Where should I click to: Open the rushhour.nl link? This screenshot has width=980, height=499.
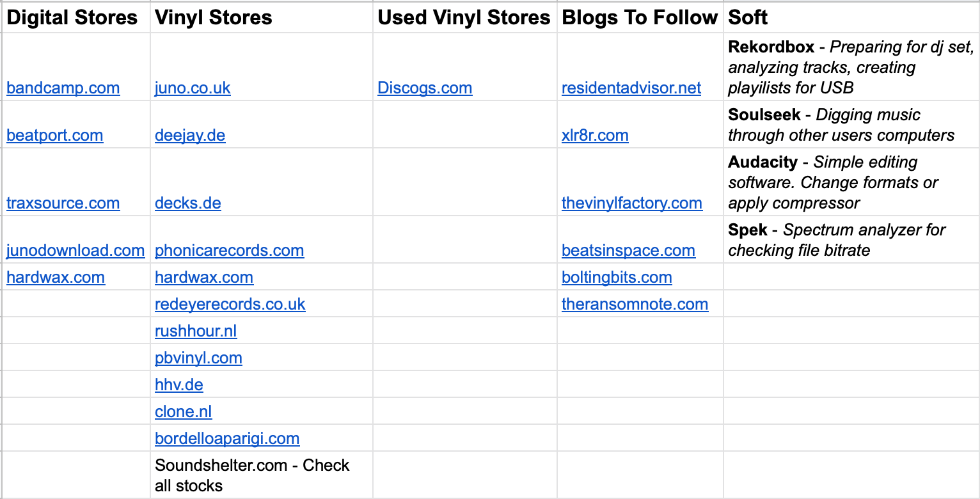[196, 331]
